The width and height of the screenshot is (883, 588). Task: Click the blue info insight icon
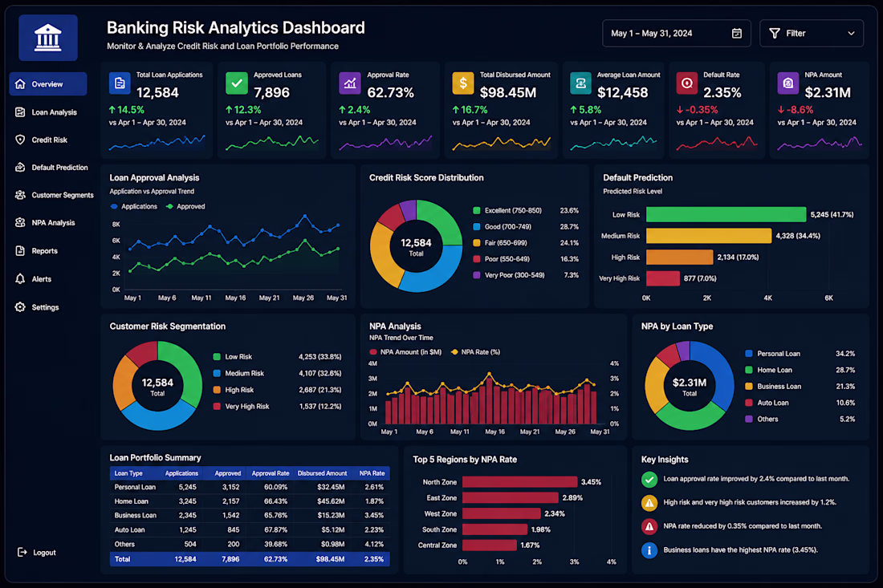649,550
